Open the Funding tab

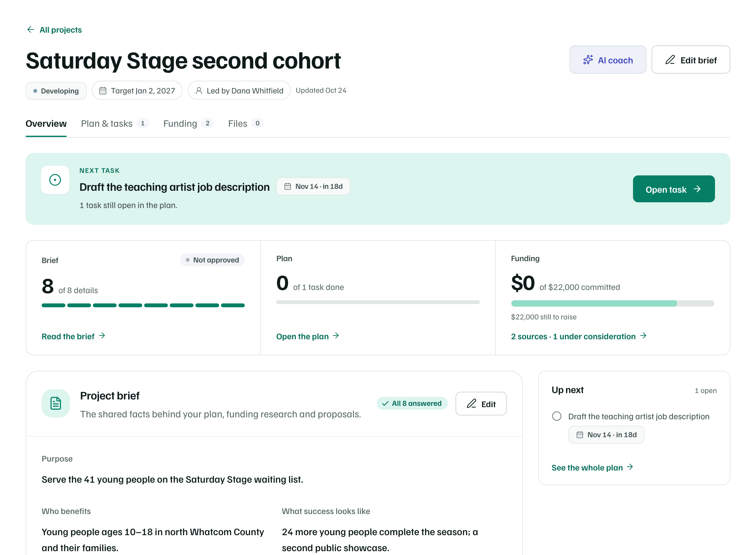click(x=188, y=124)
